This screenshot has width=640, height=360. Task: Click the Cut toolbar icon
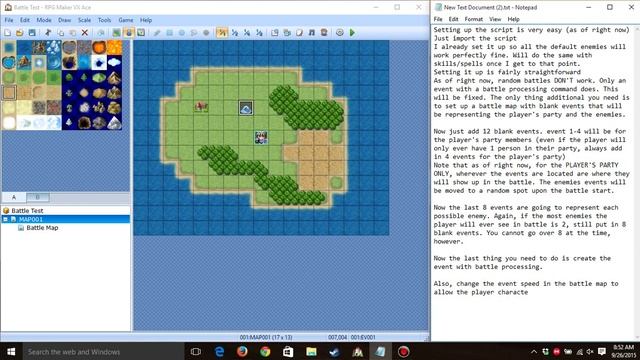48,33
